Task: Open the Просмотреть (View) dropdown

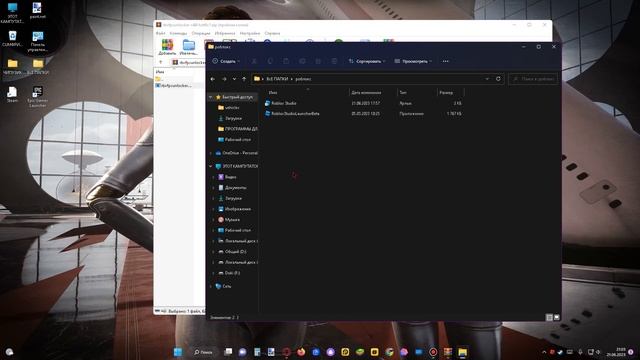Action: click(x=413, y=61)
